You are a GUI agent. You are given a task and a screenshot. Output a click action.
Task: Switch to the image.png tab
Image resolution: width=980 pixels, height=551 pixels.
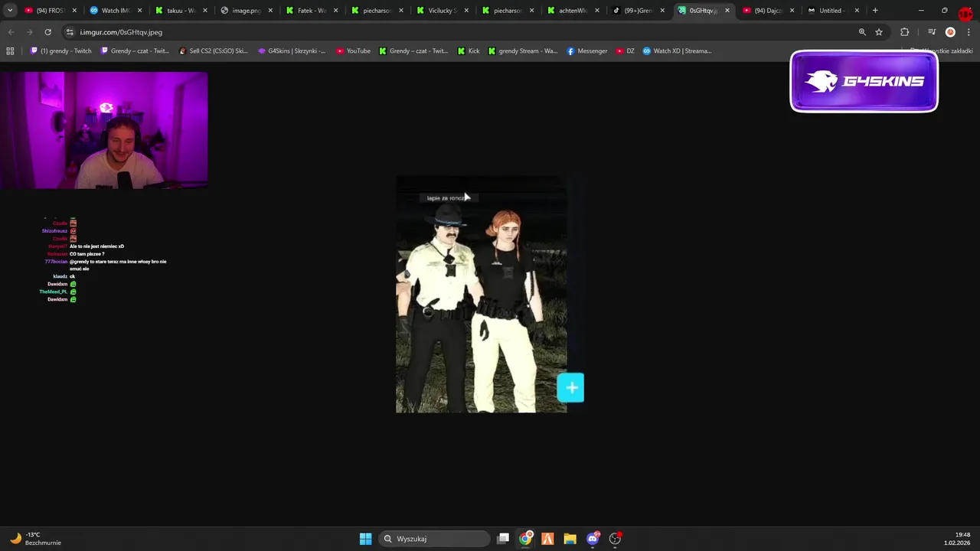click(x=247, y=11)
